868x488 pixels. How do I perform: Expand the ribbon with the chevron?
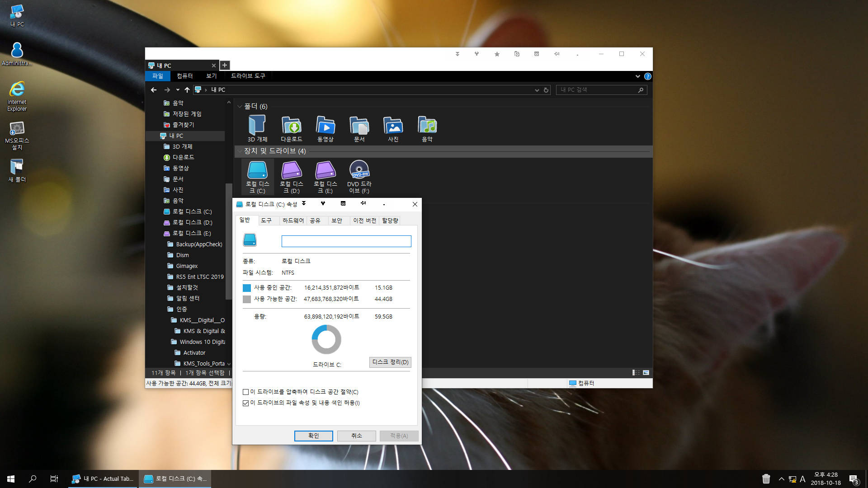tap(637, 76)
